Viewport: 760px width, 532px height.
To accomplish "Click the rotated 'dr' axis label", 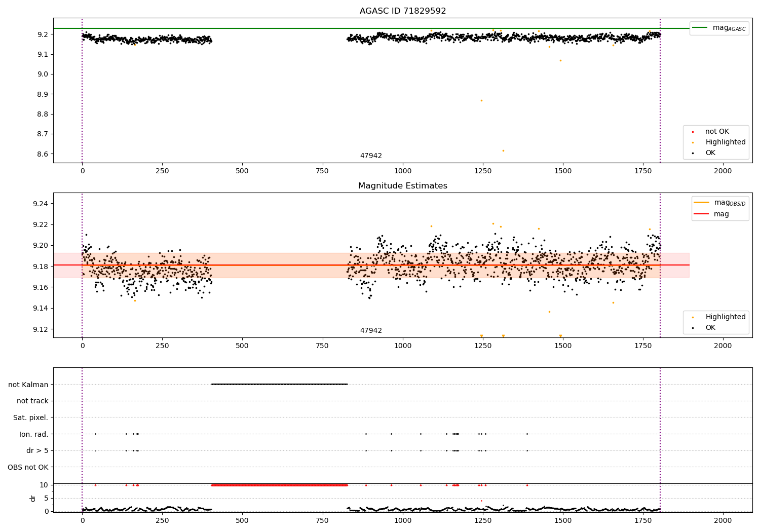I will [x=33, y=498].
